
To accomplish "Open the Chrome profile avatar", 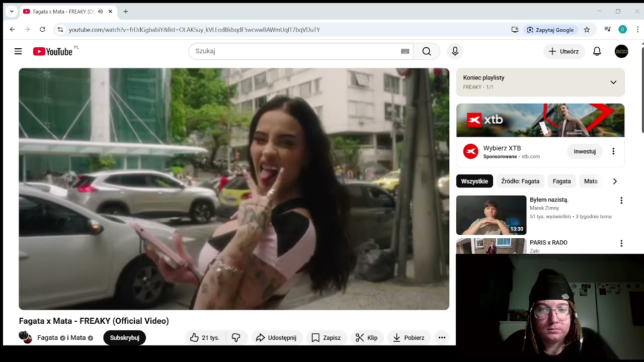I will [623, 30].
